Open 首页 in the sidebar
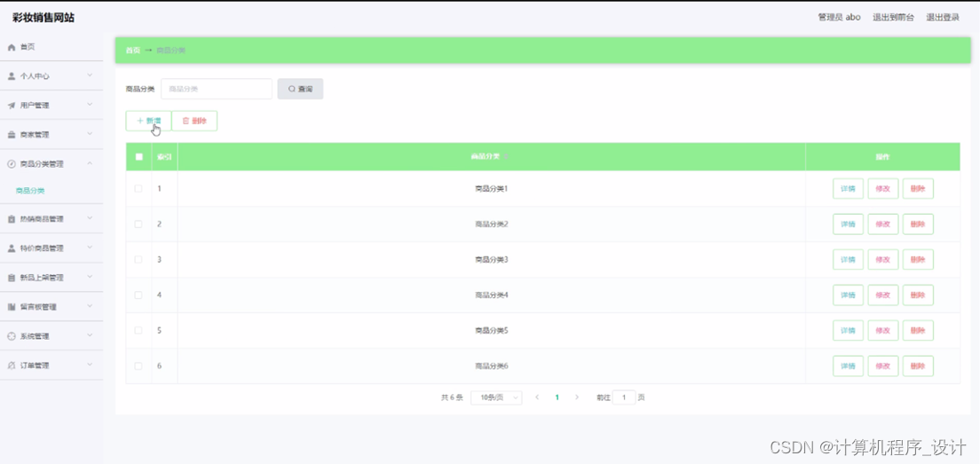This screenshot has height=464, width=980. click(x=28, y=47)
